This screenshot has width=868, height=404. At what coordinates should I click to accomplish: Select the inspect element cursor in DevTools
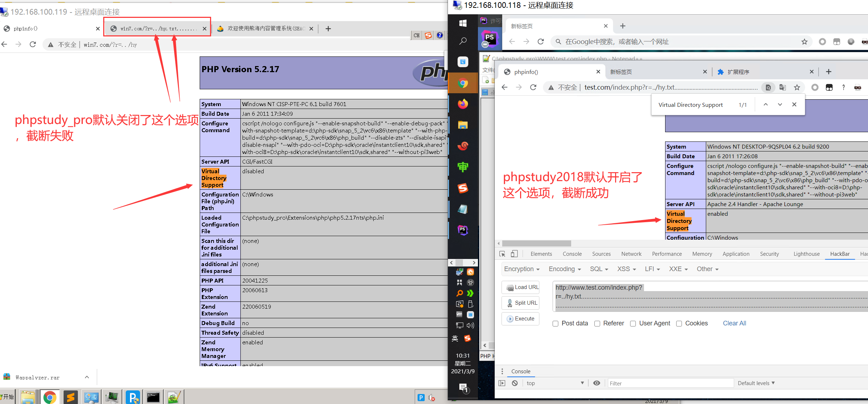pyautogui.click(x=502, y=254)
